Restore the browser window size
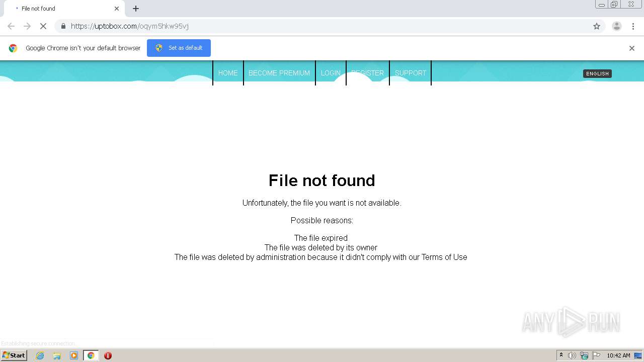This screenshot has width=644, height=362. [x=614, y=5]
